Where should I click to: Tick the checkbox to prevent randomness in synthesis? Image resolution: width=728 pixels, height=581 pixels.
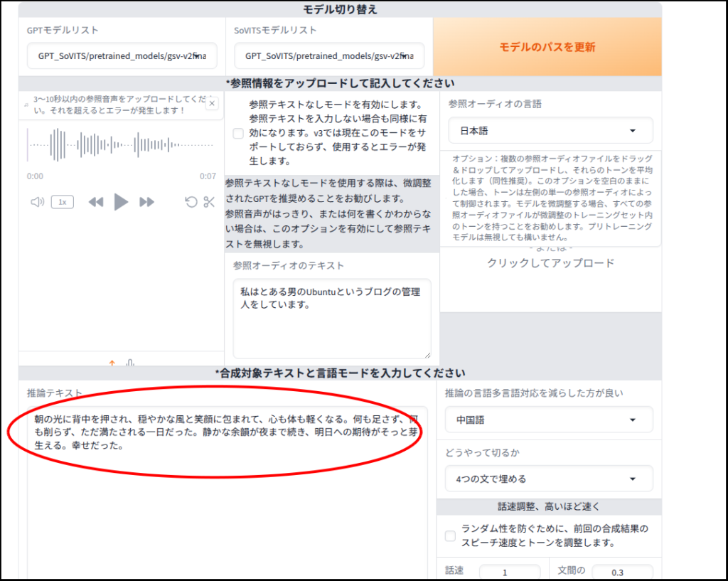[x=450, y=535]
